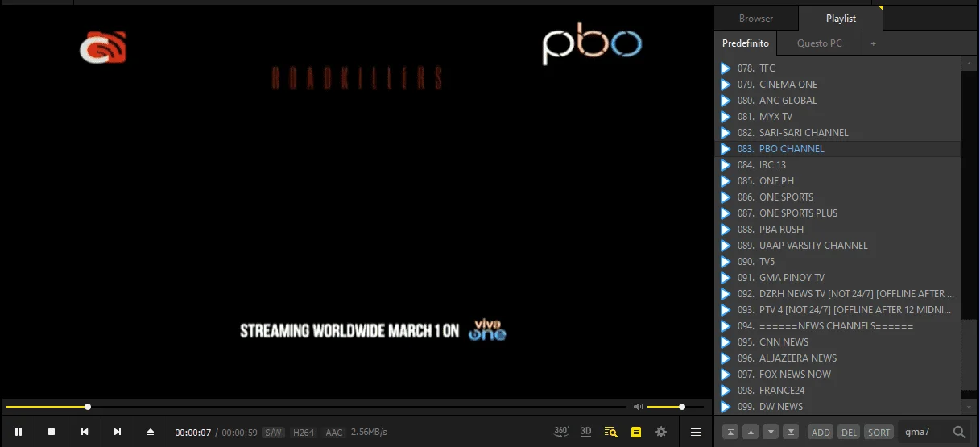Click play icon next to 086. ONE SPORTS
This screenshot has height=447, width=980.
pyautogui.click(x=726, y=197)
